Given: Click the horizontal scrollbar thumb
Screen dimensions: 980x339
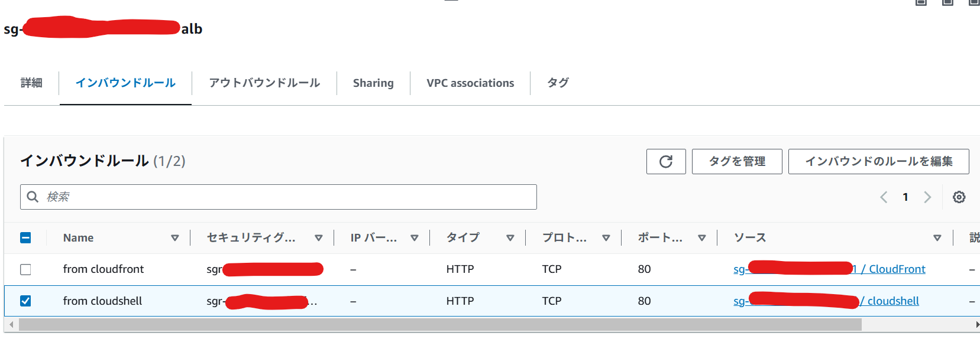Looking at the screenshot, I should pos(440,325).
